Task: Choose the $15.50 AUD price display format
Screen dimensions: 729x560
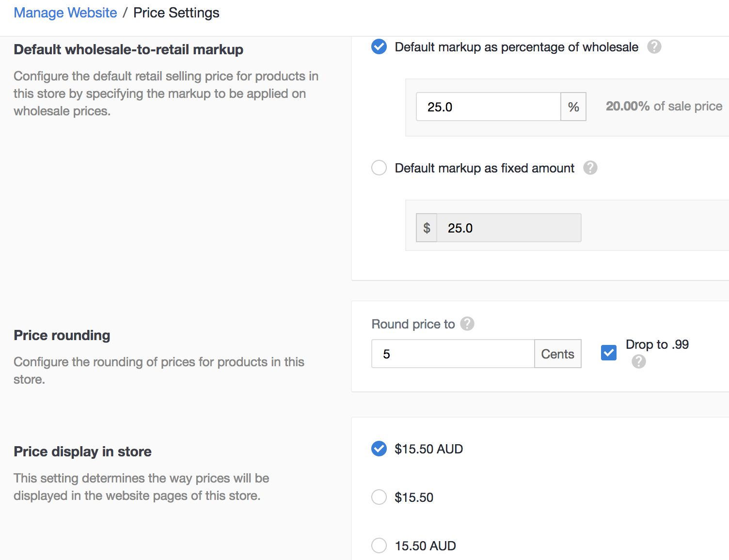Action: pyautogui.click(x=379, y=449)
